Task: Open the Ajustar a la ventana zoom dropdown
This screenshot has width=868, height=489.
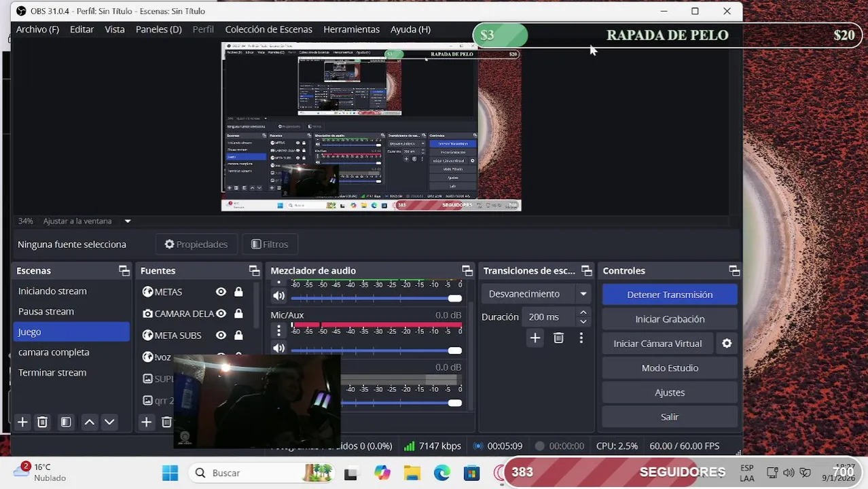Action: tap(127, 221)
